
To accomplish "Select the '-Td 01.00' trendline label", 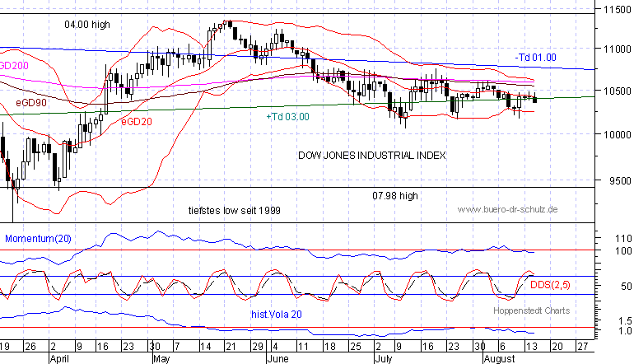I will pyautogui.click(x=535, y=58).
